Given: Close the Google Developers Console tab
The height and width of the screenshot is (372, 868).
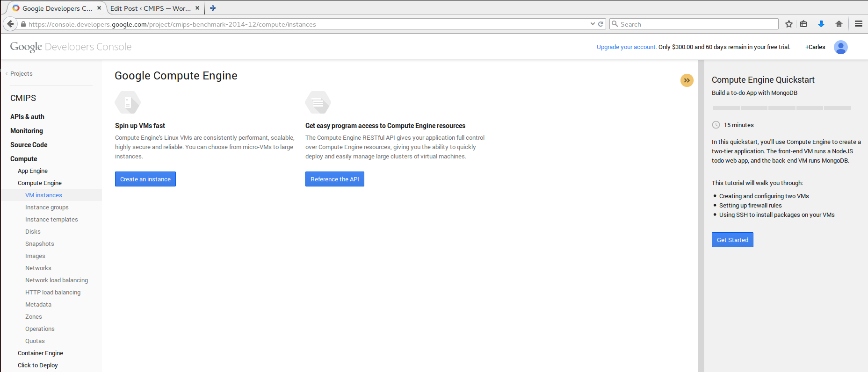Looking at the screenshot, I should coord(99,8).
